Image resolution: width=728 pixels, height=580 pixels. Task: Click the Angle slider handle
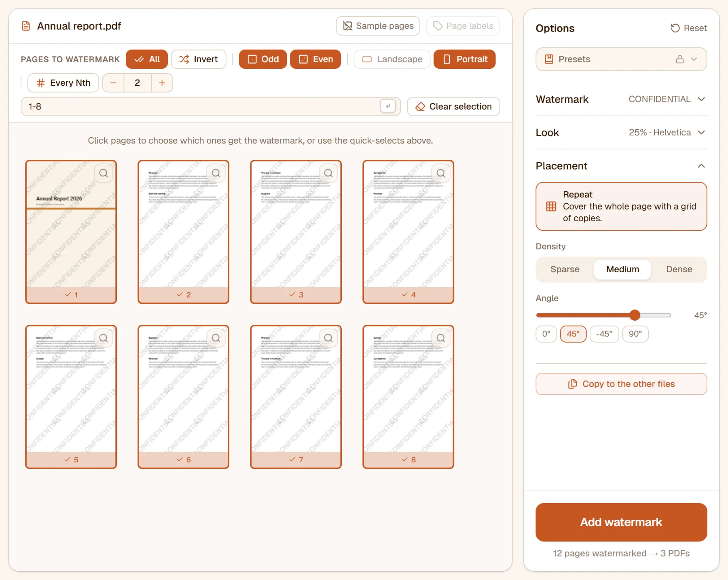[635, 315]
